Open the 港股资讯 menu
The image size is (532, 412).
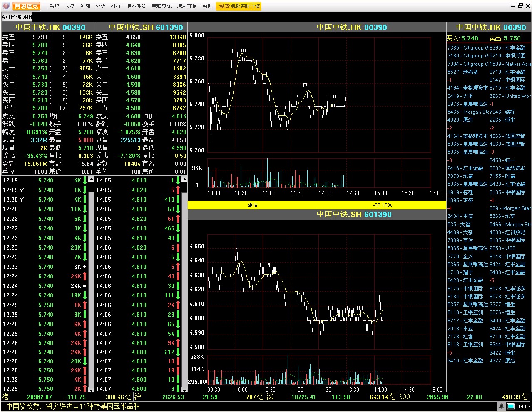coord(162,6)
